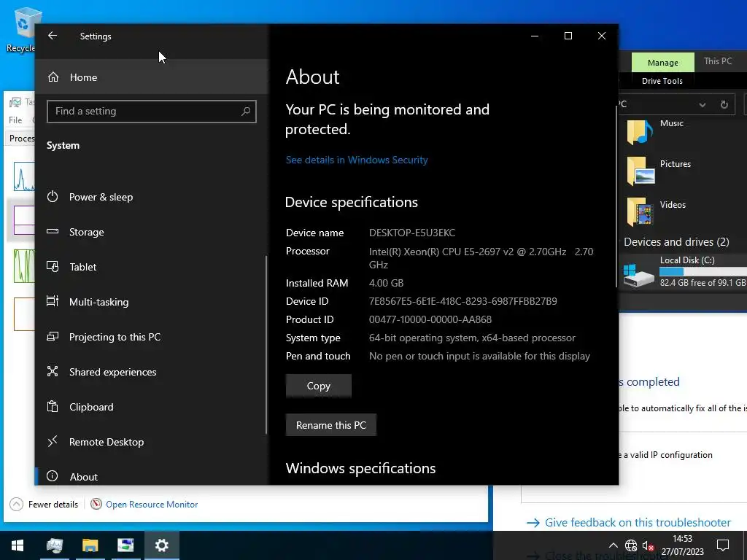The image size is (747, 560).
Task: Open Manage tab in File Explorer
Action: point(662,63)
